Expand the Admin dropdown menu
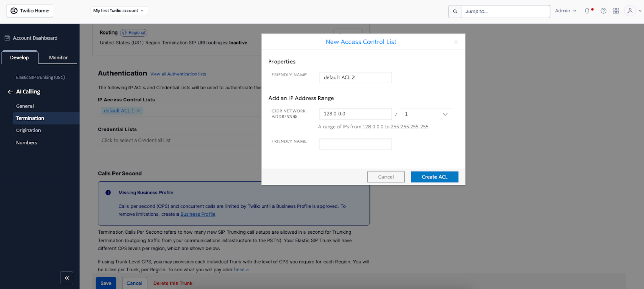This screenshot has height=289, width=644. pyautogui.click(x=566, y=11)
